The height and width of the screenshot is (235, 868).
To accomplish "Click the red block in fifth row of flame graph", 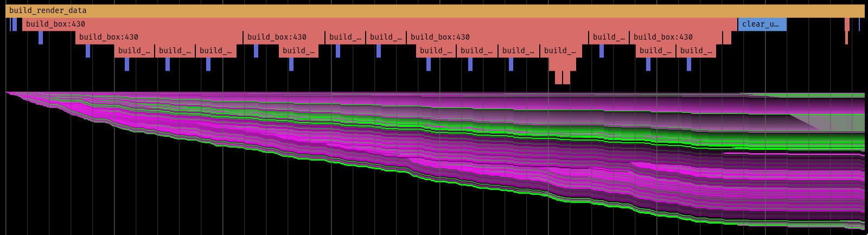I will pyautogui.click(x=562, y=64).
